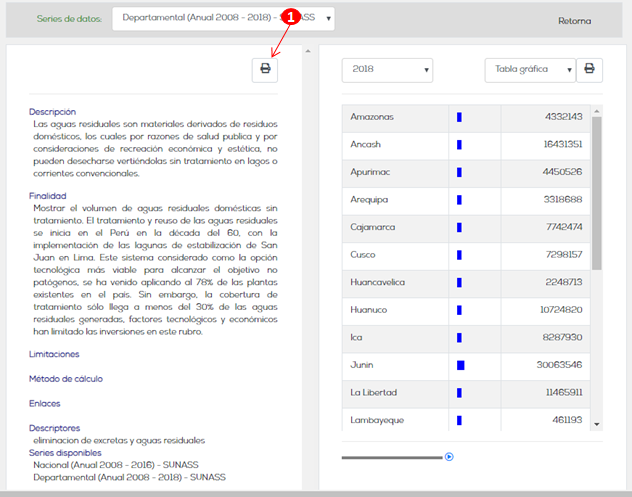The width and height of the screenshot is (632, 497).
Task: Click the value 4332143 for Amazonas
Action: (x=563, y=117)
